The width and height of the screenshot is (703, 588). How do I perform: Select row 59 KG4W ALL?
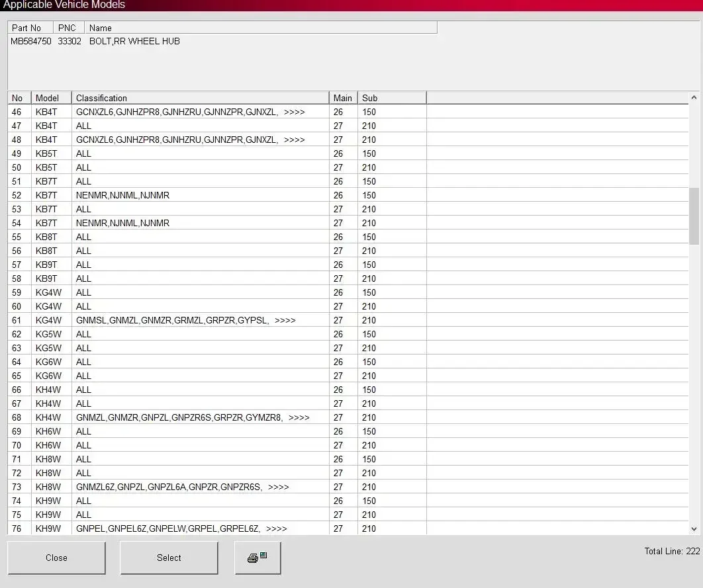348,292
